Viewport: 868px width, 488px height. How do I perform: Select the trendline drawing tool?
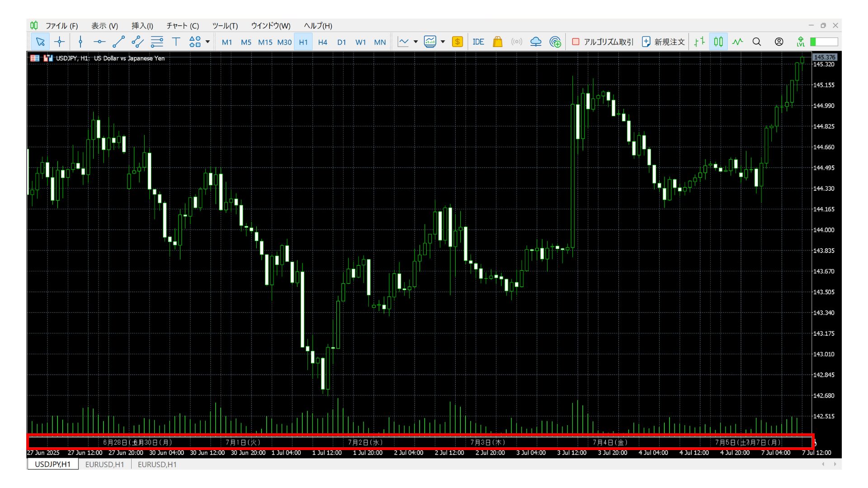point(118,42)
